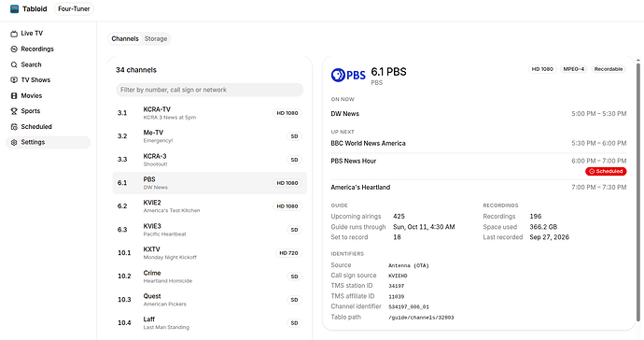
Task: Select channel 10.1 KXTV
Action: (x=209, y=253)
